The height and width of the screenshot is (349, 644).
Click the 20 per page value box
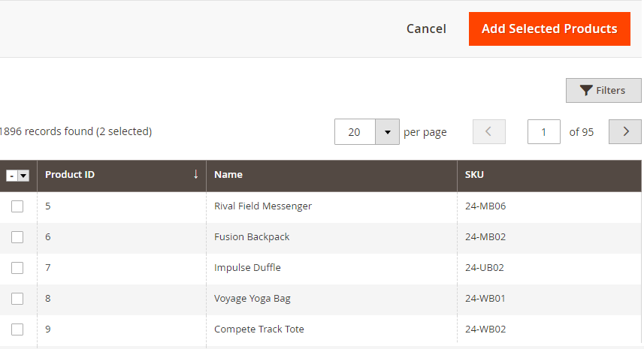coord(355,132)
